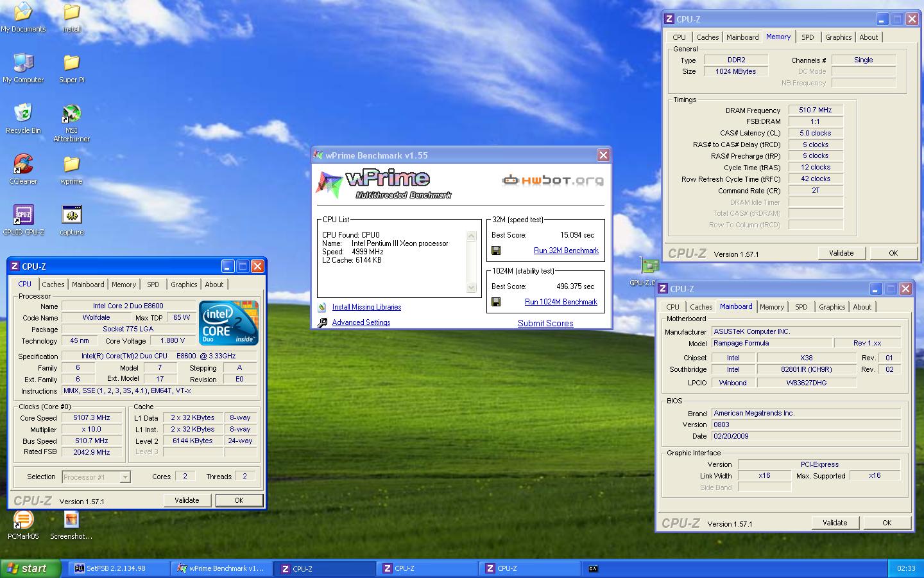Open the command prompt taskbar item
Image resolution: width=924 pixels, height=578 pixels.
tap(594, 568)
